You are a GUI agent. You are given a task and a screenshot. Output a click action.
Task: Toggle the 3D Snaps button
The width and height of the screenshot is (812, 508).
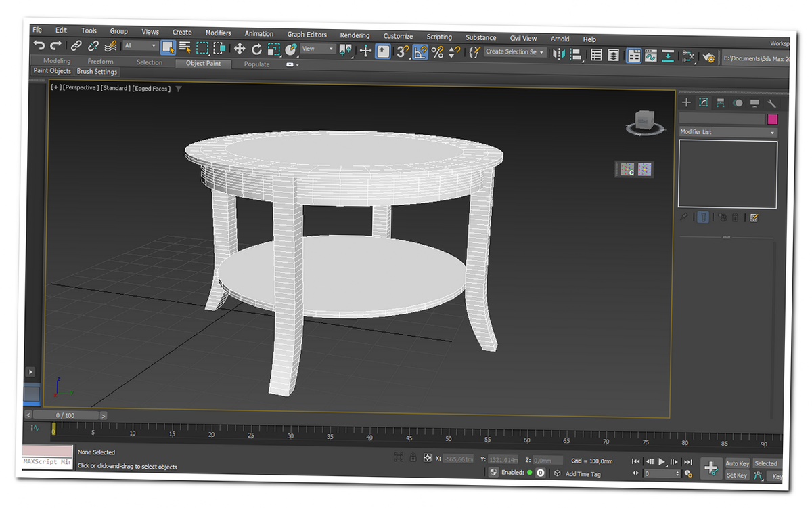coord(403,51)
